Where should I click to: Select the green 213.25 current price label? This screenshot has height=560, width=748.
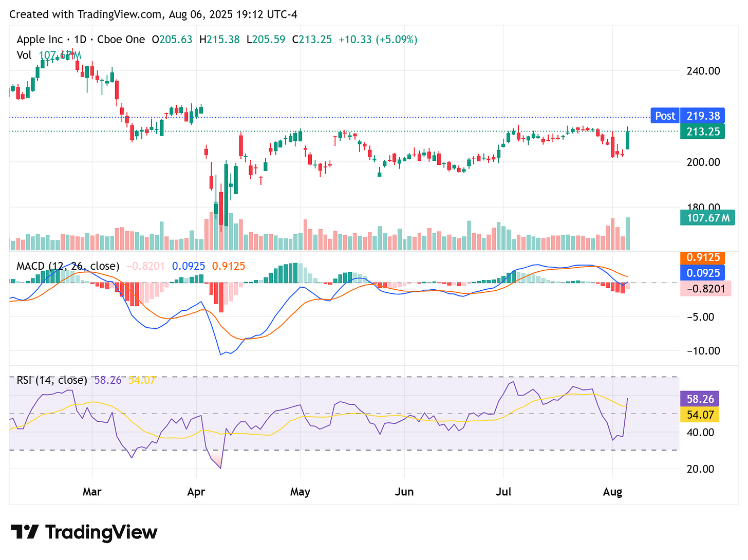coord(702,132)
